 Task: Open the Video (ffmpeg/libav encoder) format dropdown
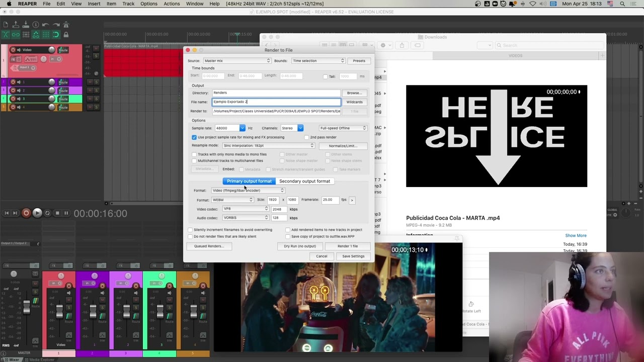(x=248, y=191)
